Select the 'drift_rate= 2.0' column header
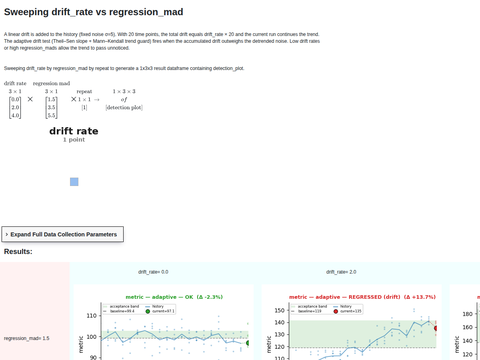The width and height of the screenshot is (480, 360). (341, 272)
